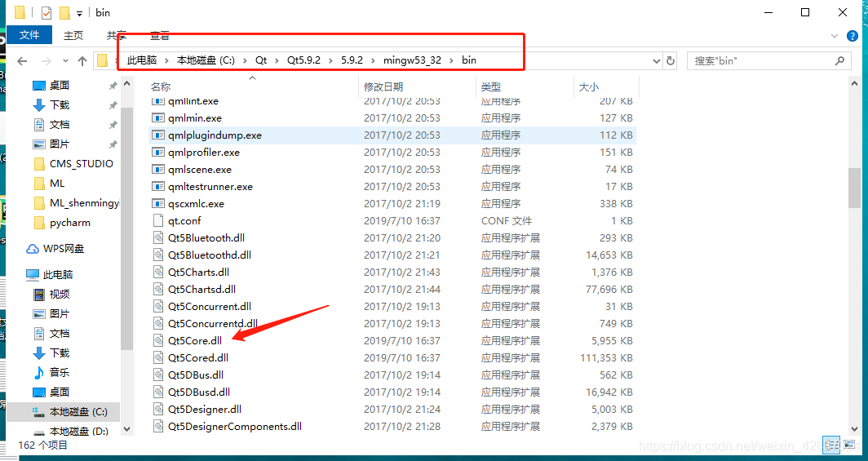The image size is (868, 461).
Task: Select the qt.conf file icon
Action: tap(158, 221)
